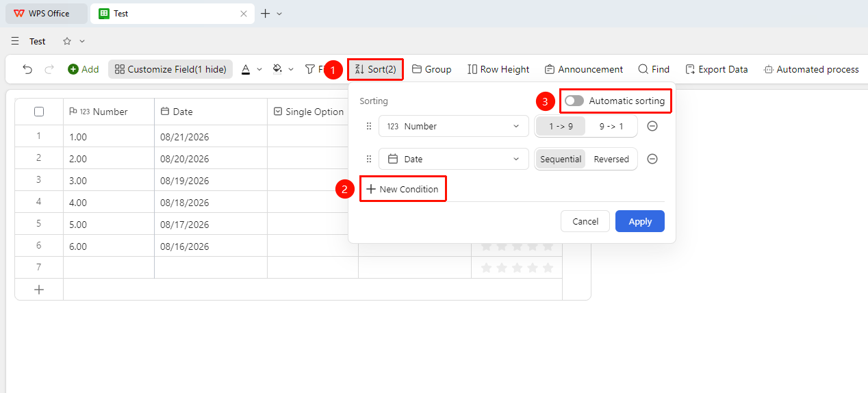Viewport: 868px width, 393px height.
Task: Expand the font color dropdown arrow
Action: [259, 69]
